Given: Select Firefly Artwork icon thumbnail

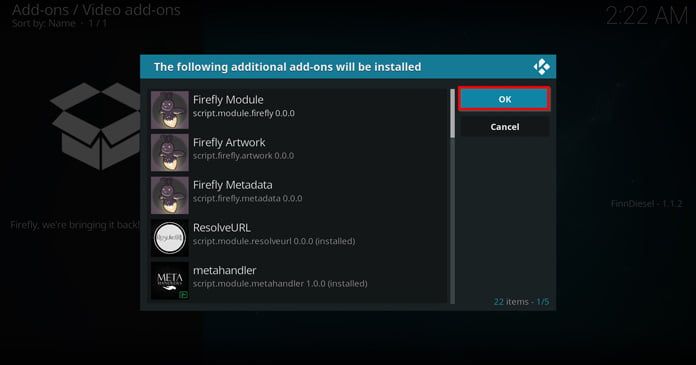Looking at the screenshot, I should pyautogui.click(x=170, y=153).
